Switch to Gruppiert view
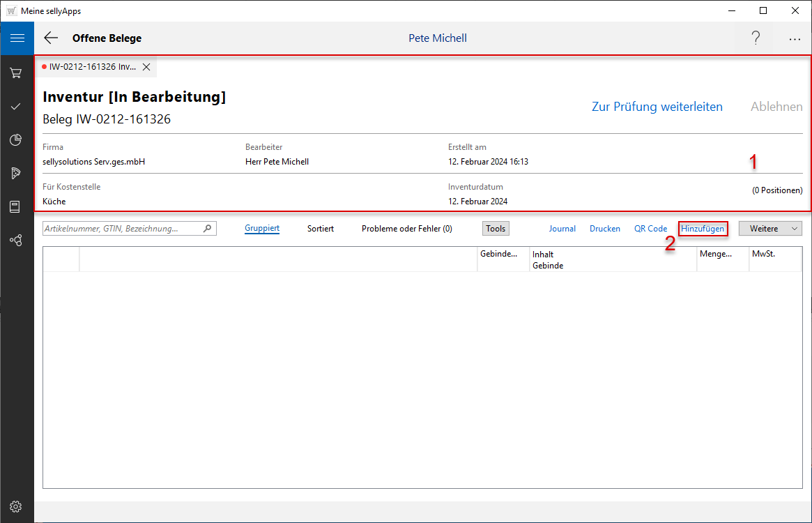 pos(262,228)
